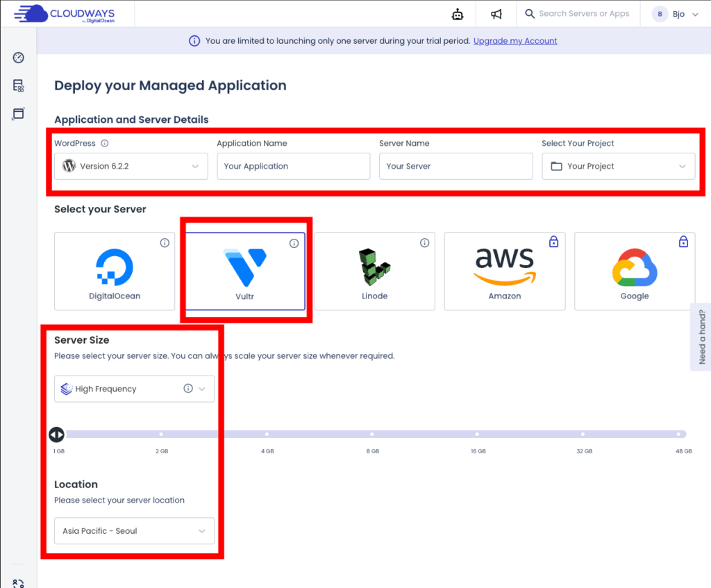Click the Application Name input field
Image resolution: width=711 pixels, height=588 pixels.
pyautogui.click(x=294, y=166)
